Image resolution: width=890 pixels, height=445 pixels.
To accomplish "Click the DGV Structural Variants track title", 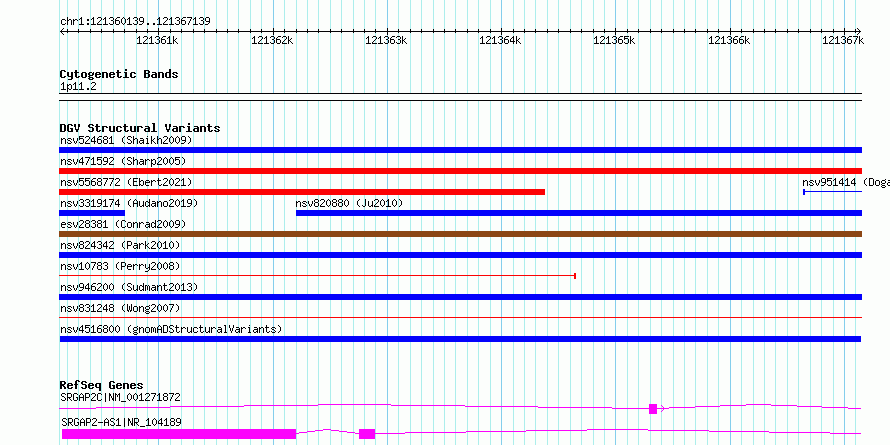I will click(140, 128).
